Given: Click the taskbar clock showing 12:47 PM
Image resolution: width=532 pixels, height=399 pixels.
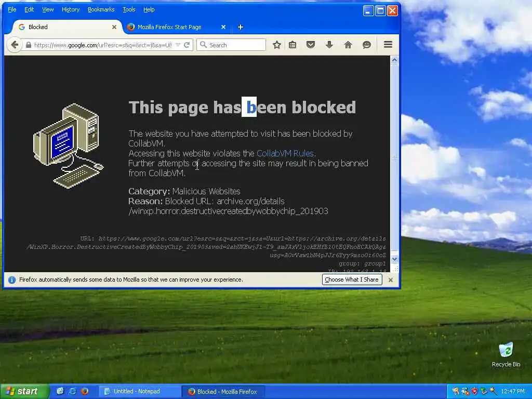Looking at the screenshot, I should 513,391.
